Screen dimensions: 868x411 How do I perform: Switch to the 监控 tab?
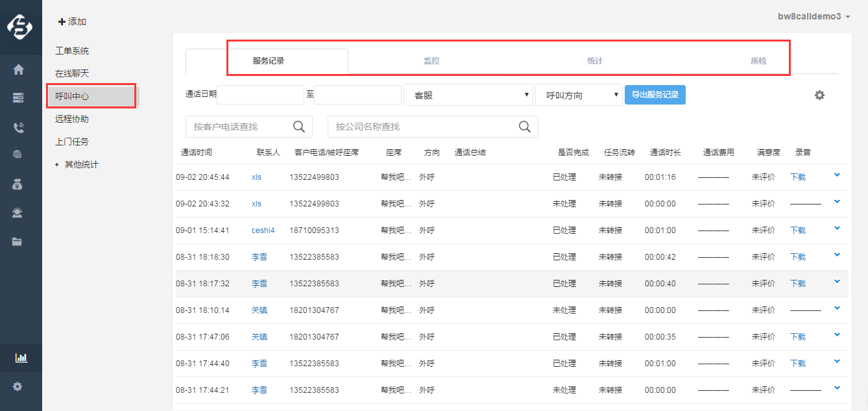(431, 61)
